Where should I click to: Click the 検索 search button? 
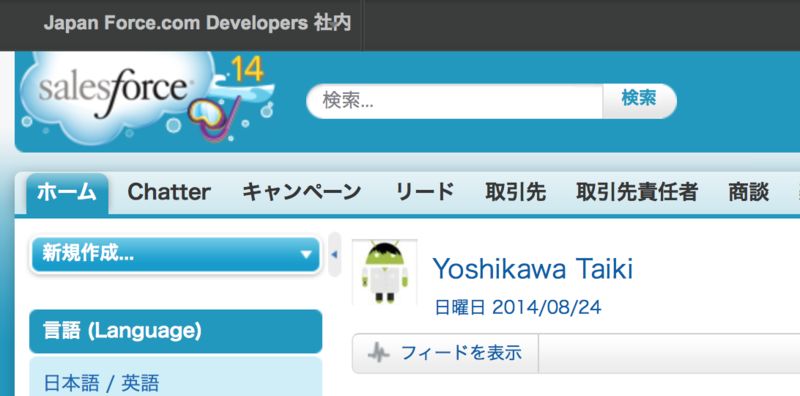[639, 101]
